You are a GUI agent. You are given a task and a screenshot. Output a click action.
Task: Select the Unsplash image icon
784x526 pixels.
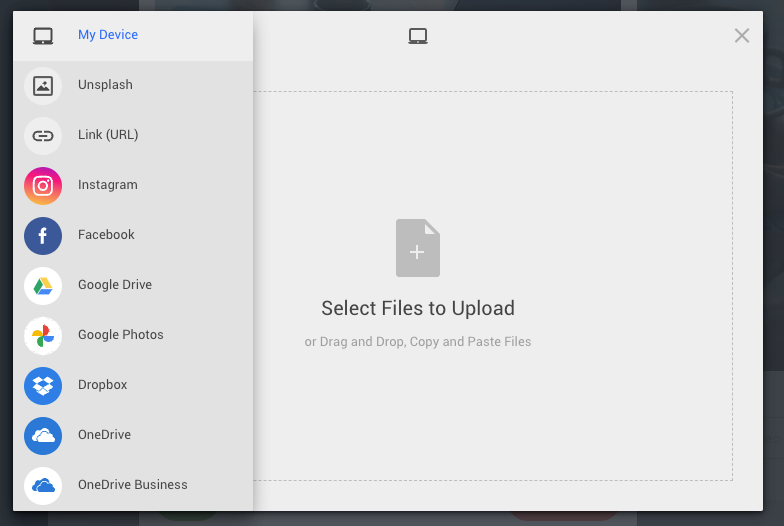[43, 85]
